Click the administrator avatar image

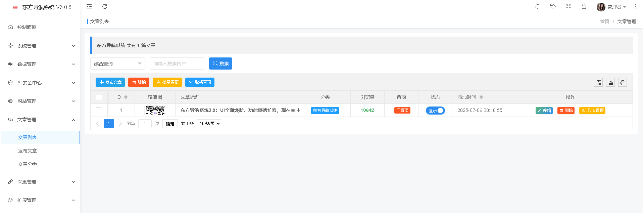coord(601,7)
